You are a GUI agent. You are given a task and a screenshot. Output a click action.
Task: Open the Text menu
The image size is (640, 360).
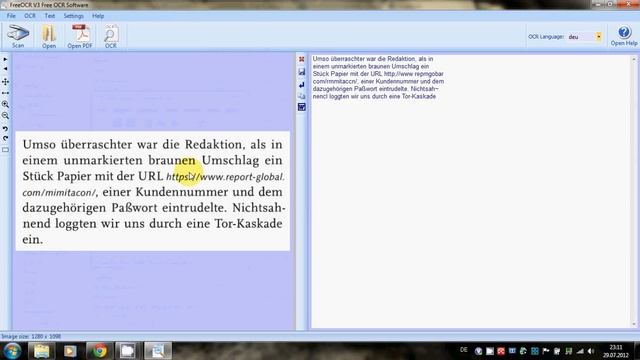[49, 16]
